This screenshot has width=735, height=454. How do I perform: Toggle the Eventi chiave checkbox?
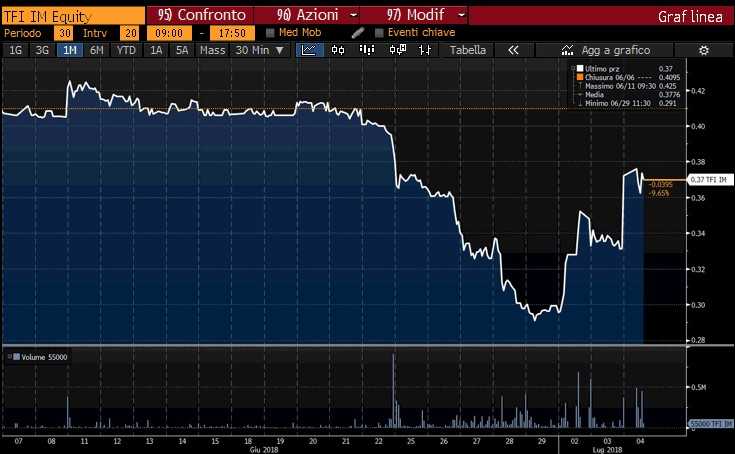[x=379, y=33]
